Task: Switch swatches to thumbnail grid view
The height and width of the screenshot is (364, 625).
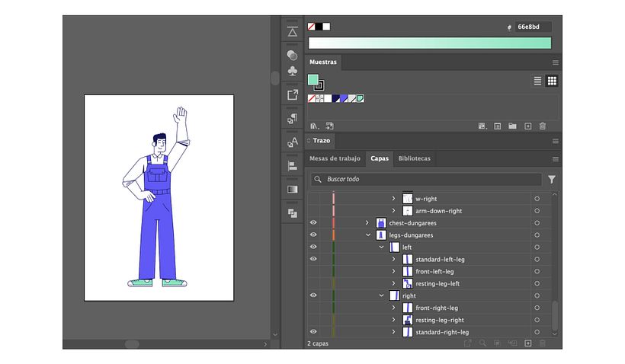Action: [552, 81]
